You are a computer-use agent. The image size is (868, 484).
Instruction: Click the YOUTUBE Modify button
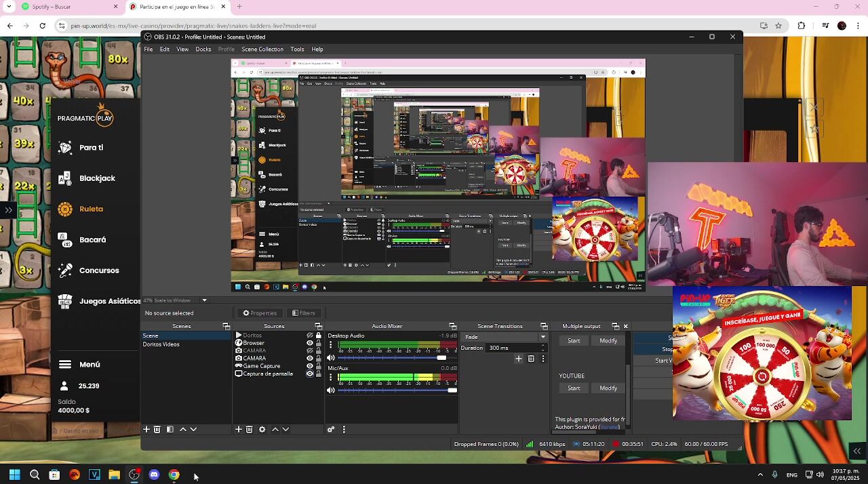(608, 388)
